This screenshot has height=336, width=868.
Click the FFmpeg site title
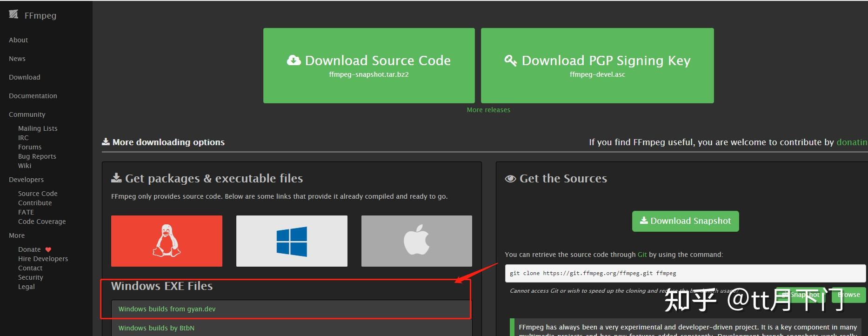[40, 15]
